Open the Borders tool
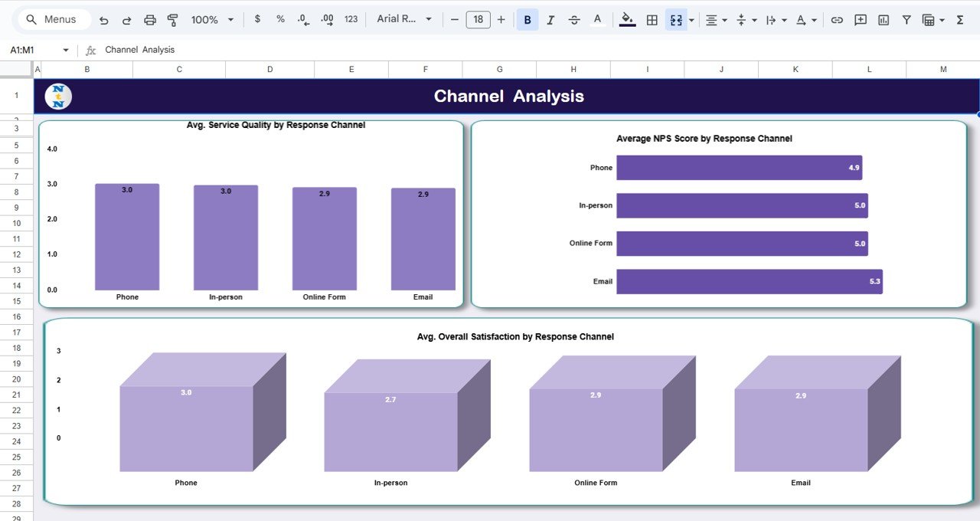980x521 pixels. click(x=652, y=19)
